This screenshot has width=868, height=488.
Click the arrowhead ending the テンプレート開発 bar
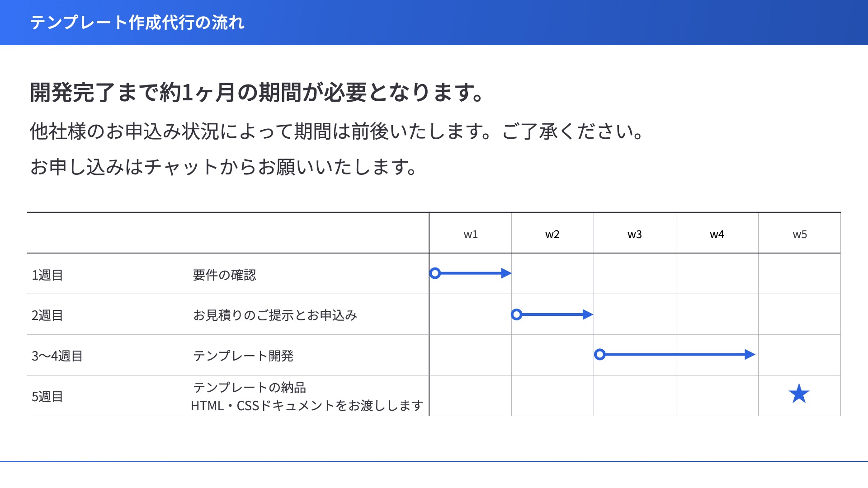(x=750, y=355)
